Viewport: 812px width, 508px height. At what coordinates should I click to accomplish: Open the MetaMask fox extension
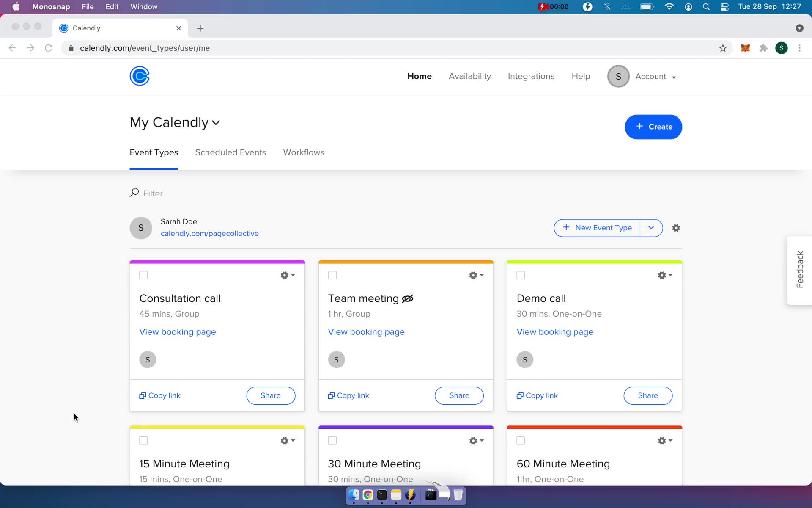[x=745, y=48]
